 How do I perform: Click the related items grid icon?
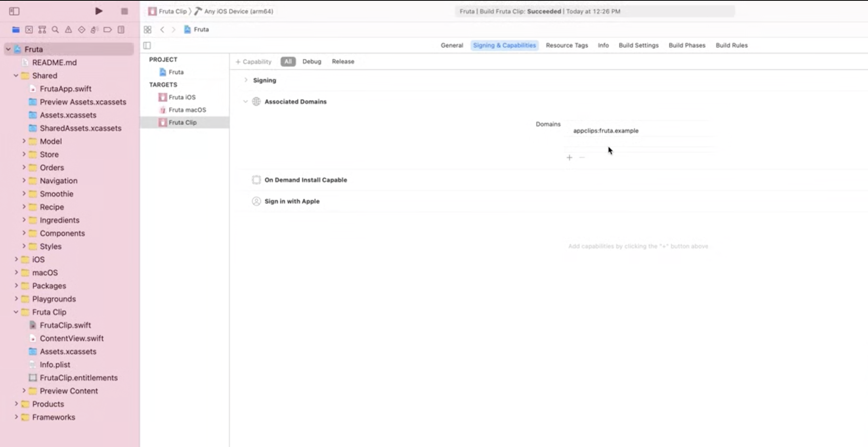pos(147,30)
